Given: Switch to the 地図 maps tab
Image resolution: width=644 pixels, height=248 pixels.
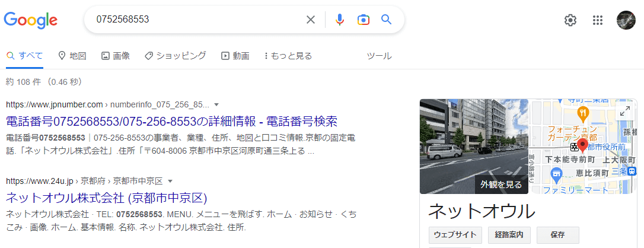Looking at the screenshot, I should pos(72,56).
